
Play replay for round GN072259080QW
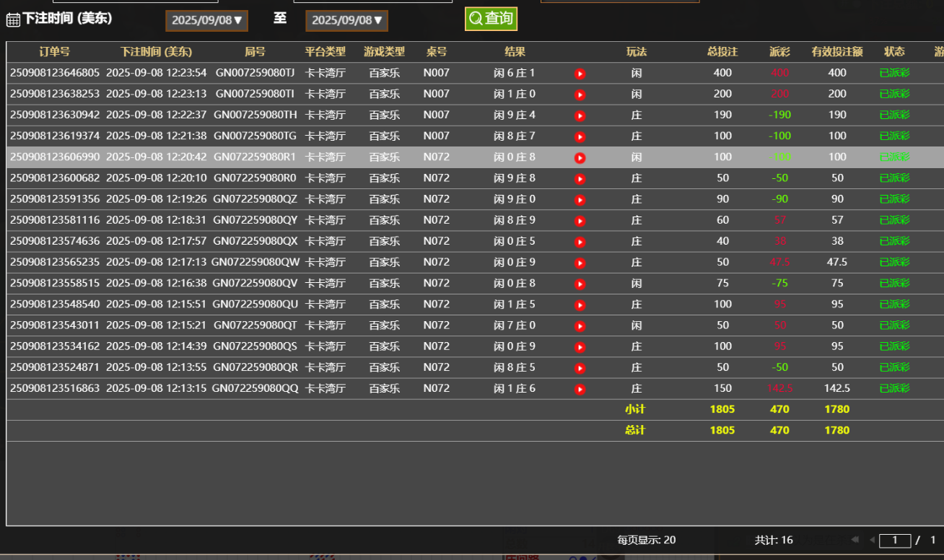580,263
